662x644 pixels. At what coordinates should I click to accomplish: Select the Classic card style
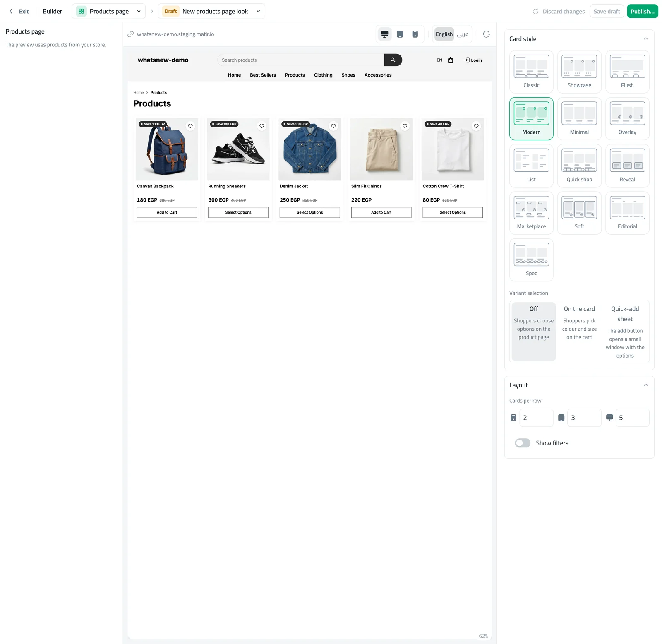531,72
